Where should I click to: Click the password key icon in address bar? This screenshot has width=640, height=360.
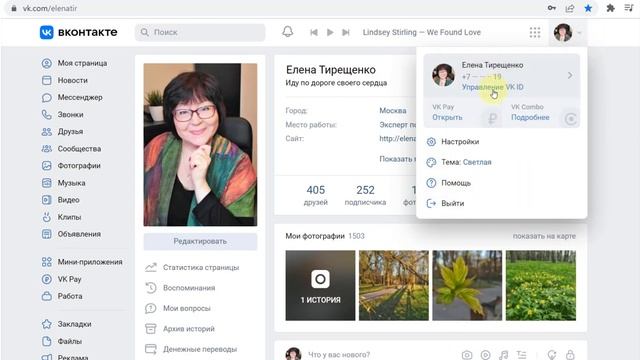552,8
